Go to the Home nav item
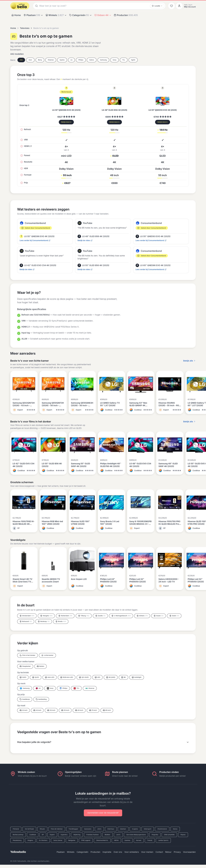This screenshot has height=868, width=206. click(16, 15)
